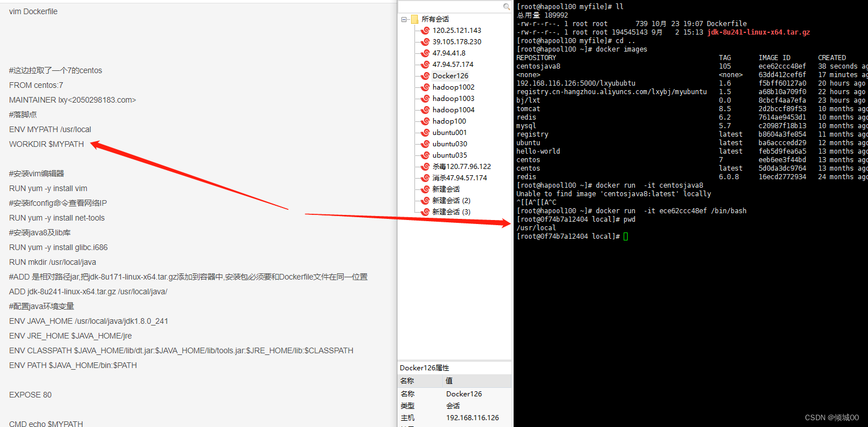Click session icon beside hadoop1002

[x=425, y=87]
